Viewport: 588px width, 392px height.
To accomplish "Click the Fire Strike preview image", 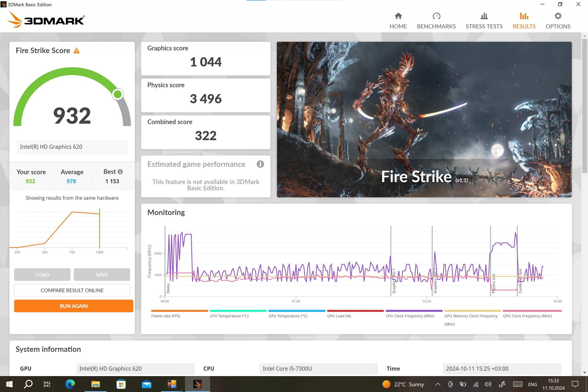I will click(424, 119).
